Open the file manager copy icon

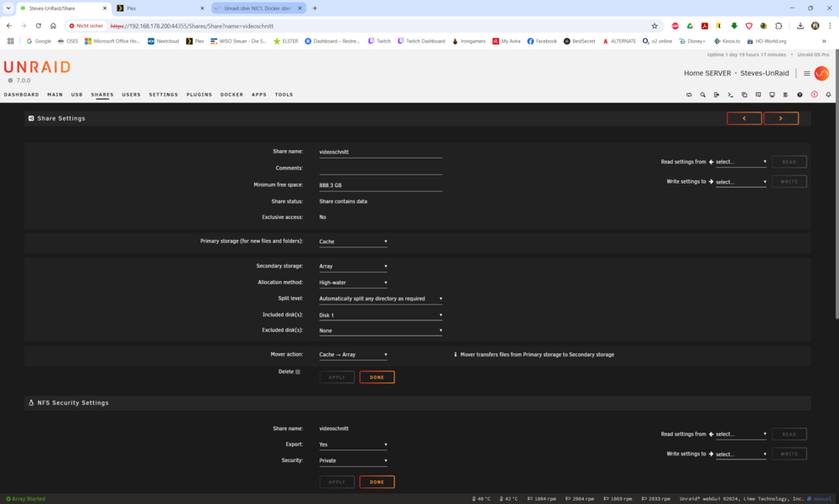click(x=744, y=95)
